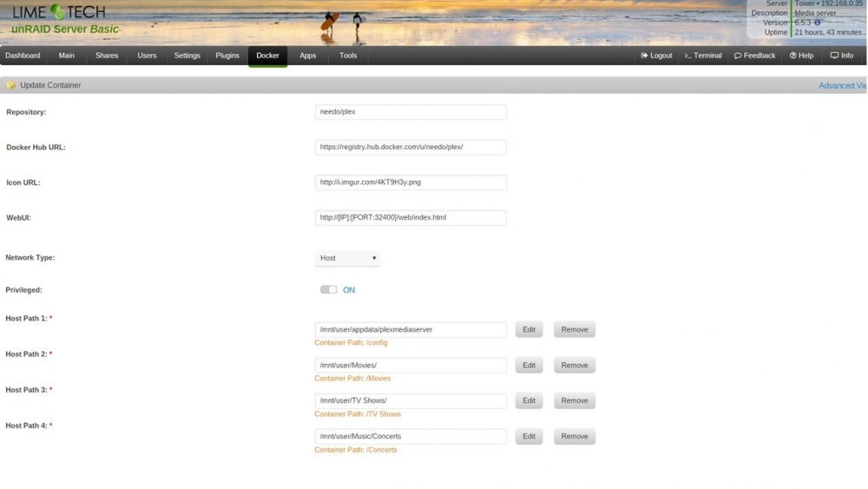This screenshot has height=489, width=868.
Task: Click the 'Network Type:' label
Action: pos(30,257)
